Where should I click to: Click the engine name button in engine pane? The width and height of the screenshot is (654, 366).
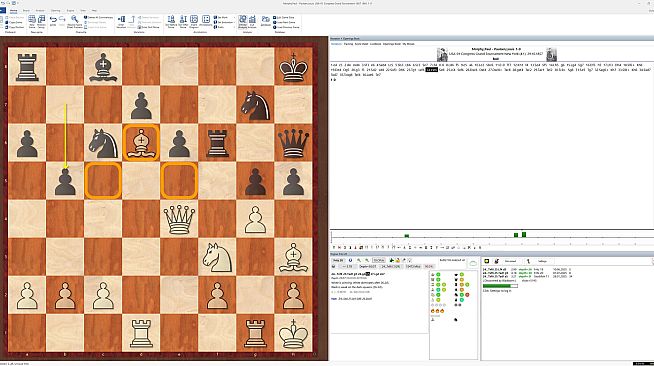338,261
